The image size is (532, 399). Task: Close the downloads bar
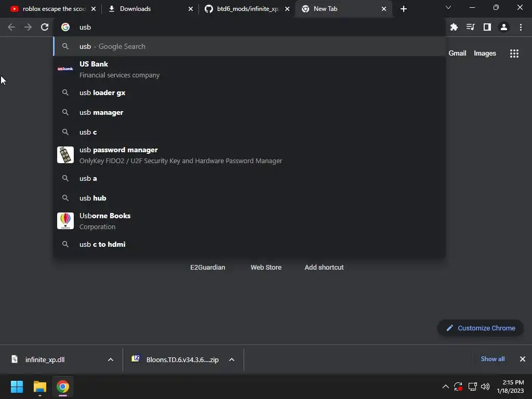pos(523,359)
